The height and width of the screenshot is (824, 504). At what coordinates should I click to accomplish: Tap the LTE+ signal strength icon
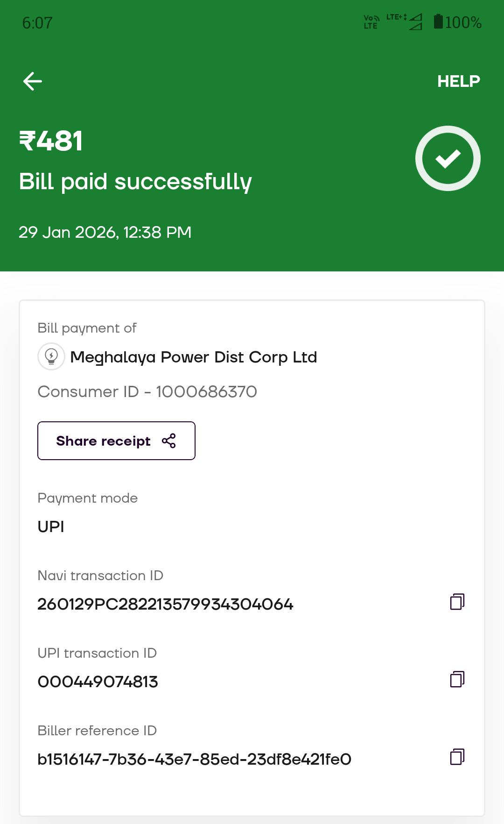tap(405, 21)
